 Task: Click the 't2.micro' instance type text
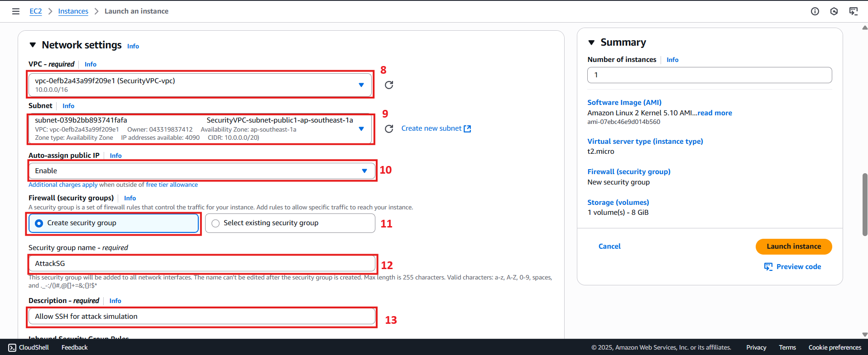pyautogui.click(x=601, y=151)
